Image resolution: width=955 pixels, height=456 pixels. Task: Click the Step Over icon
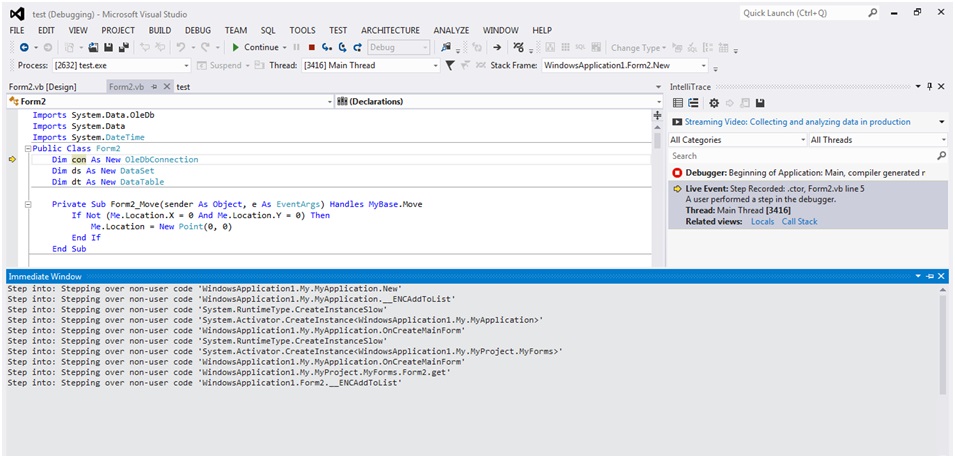point(343,47)
